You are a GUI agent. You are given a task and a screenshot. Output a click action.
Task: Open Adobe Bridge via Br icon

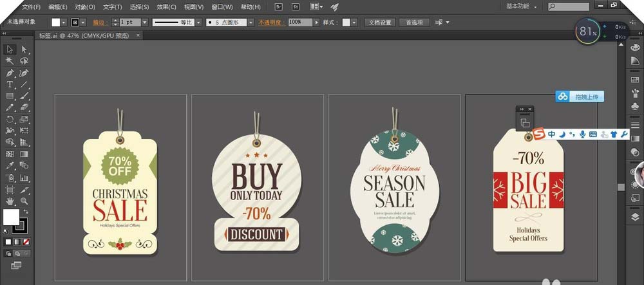278,7
